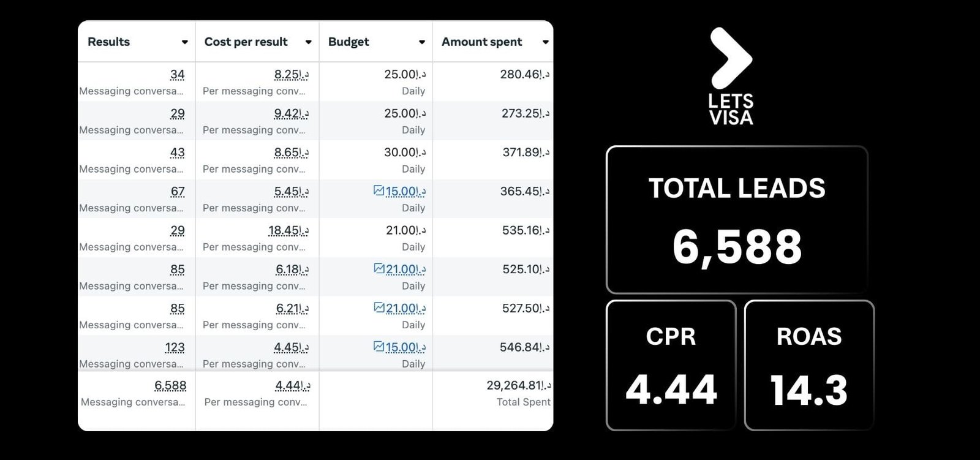Click the Lets Visa arrow logo
Screen dimensions: 980x460
tap(730, 58)
